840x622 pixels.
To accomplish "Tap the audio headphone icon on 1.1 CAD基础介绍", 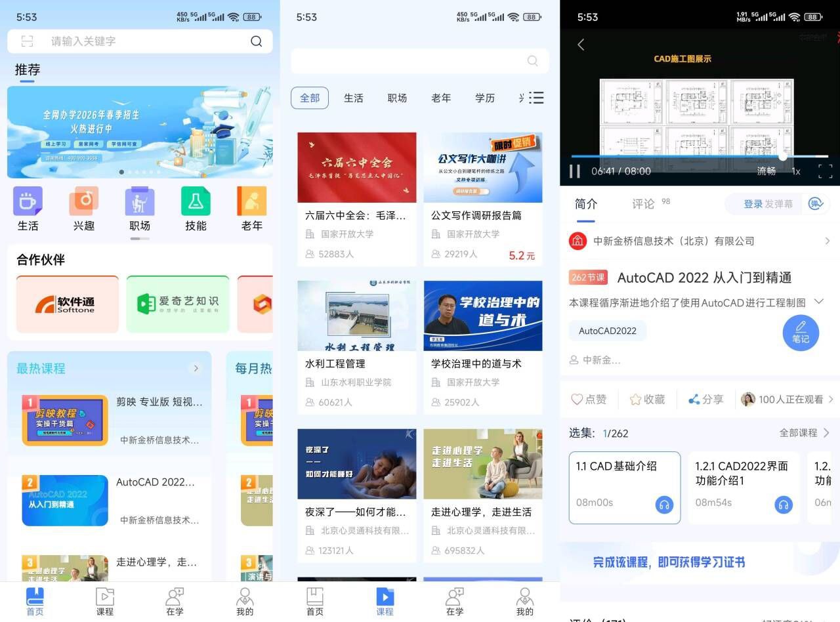I will pos(664,505).
